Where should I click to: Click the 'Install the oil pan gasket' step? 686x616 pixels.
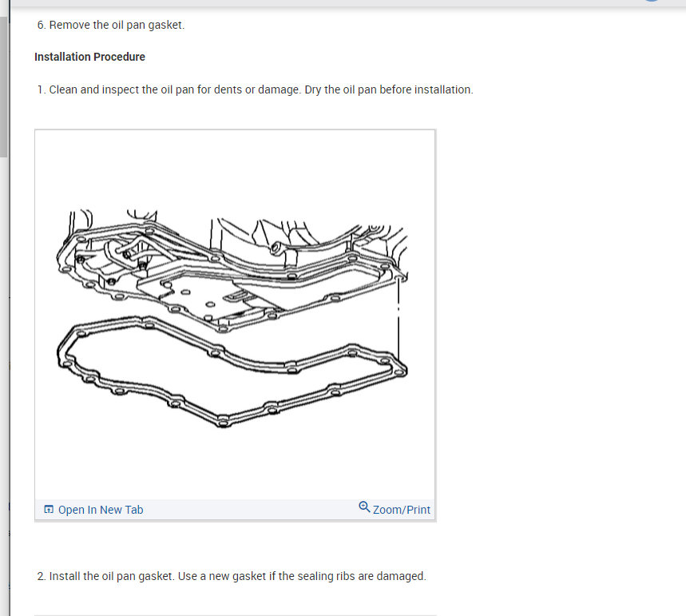click(x=232, y=576)
